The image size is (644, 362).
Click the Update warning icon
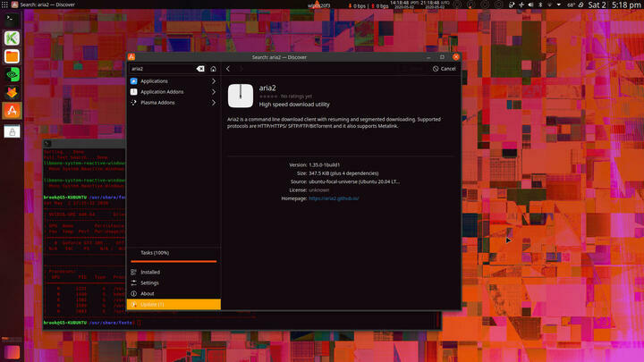tap(133, 304)
